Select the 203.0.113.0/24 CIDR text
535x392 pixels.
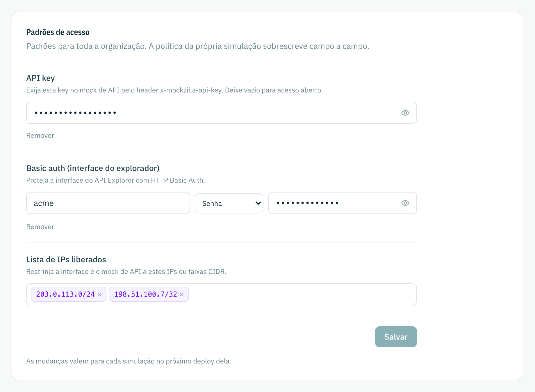coord(65,294)
